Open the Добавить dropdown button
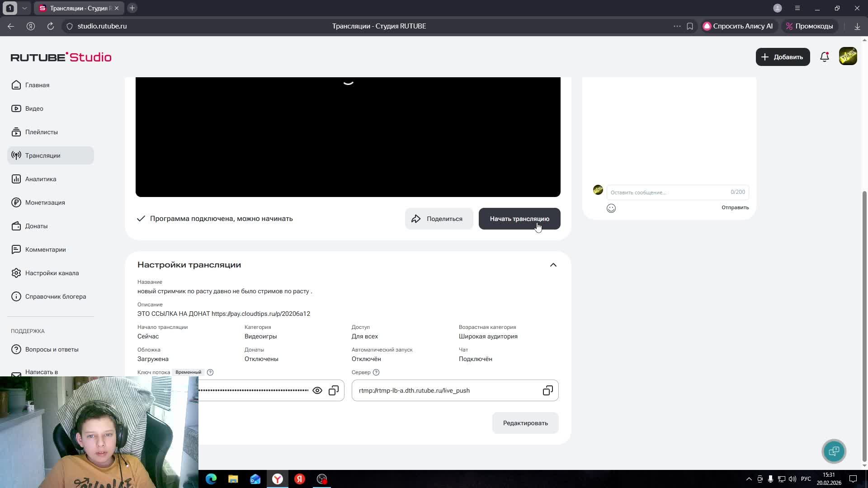Viewport: 868px width, 488px height. (x=783, y=57)
